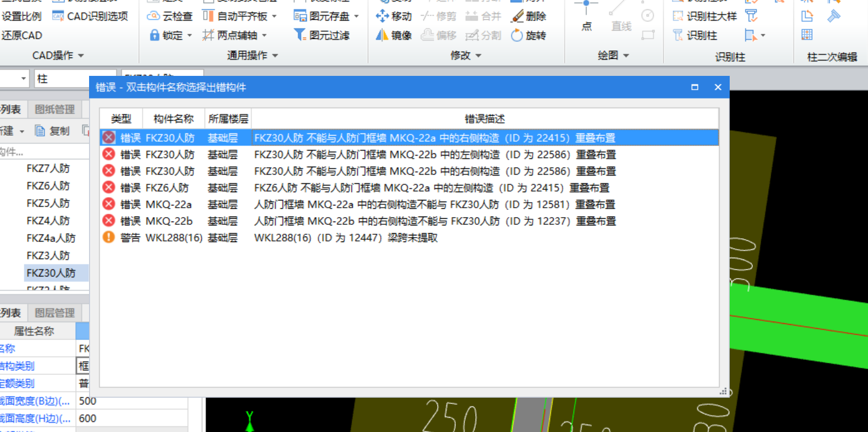Click the grid table icon in 柱二次编辑 group
868x432 pixels.
click(x=807, y=35)
